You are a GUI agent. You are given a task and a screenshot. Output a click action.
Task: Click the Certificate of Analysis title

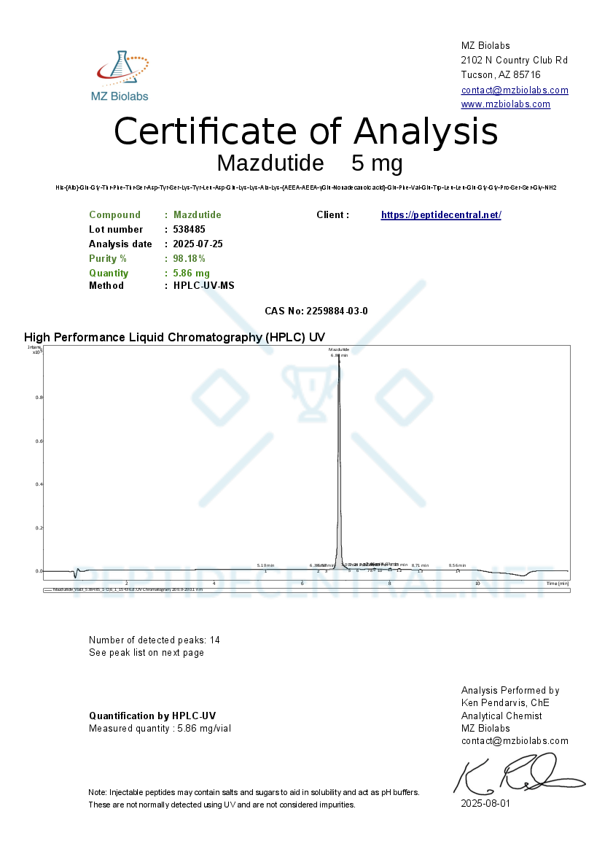305,132
